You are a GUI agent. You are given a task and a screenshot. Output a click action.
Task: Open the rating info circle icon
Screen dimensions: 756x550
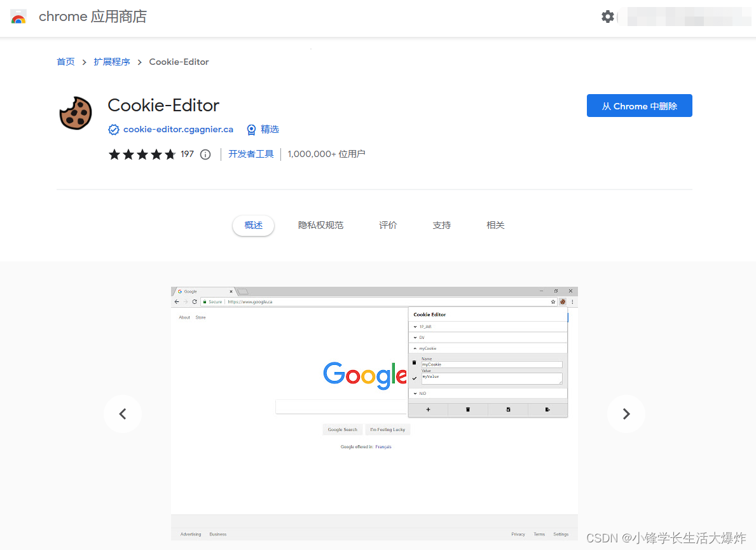[205, 155]
